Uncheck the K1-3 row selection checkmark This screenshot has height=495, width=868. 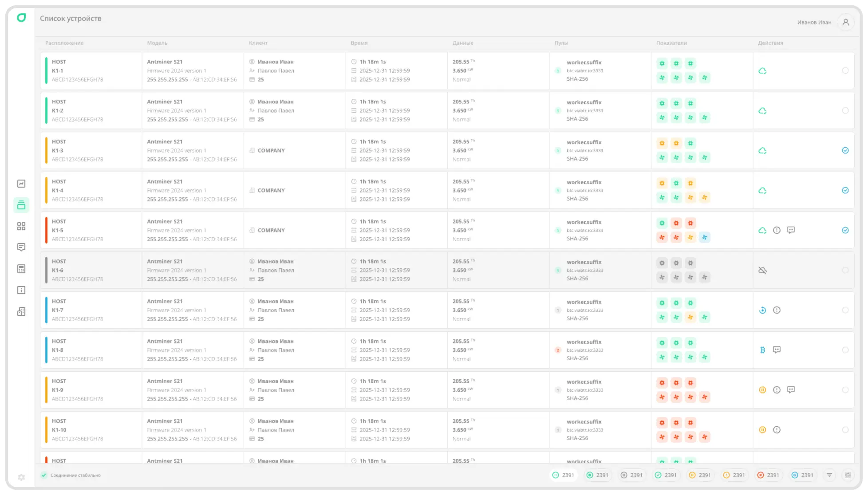845,150
